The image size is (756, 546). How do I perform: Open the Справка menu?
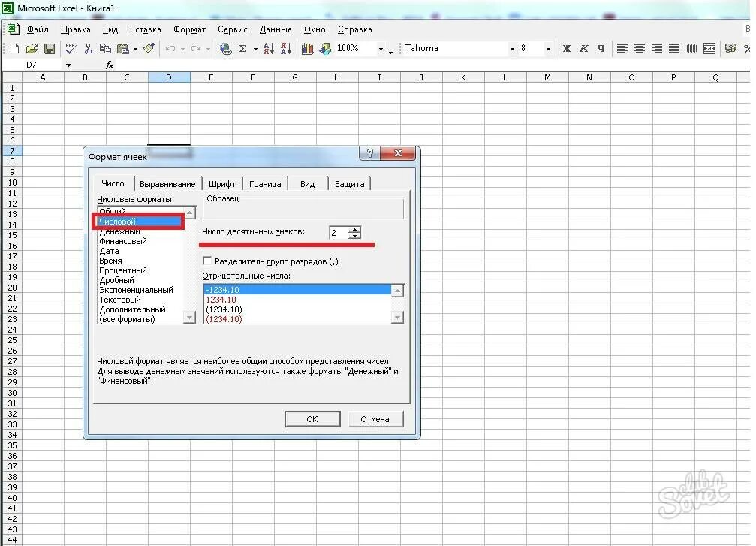[355, 29]
